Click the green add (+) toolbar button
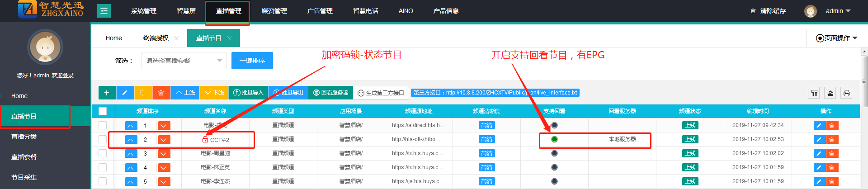The width and height of the screenshot is (868, 189). (107, 93)
